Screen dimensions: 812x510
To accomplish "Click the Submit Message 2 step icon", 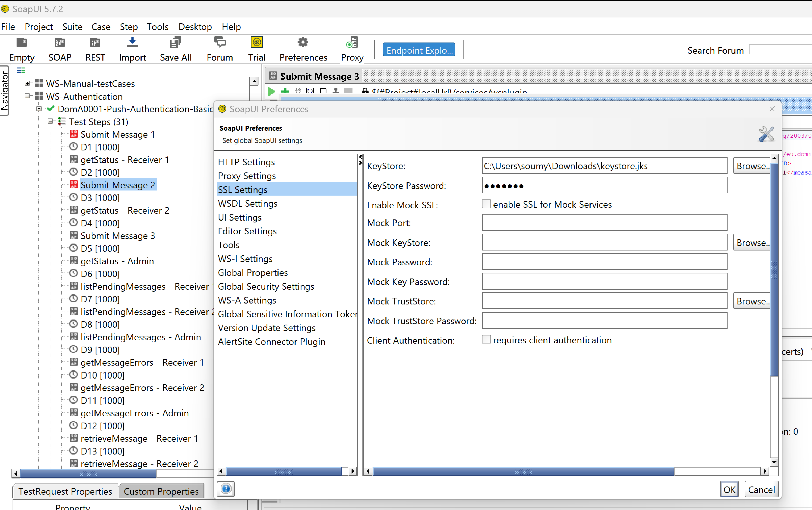I will [74, 185].
